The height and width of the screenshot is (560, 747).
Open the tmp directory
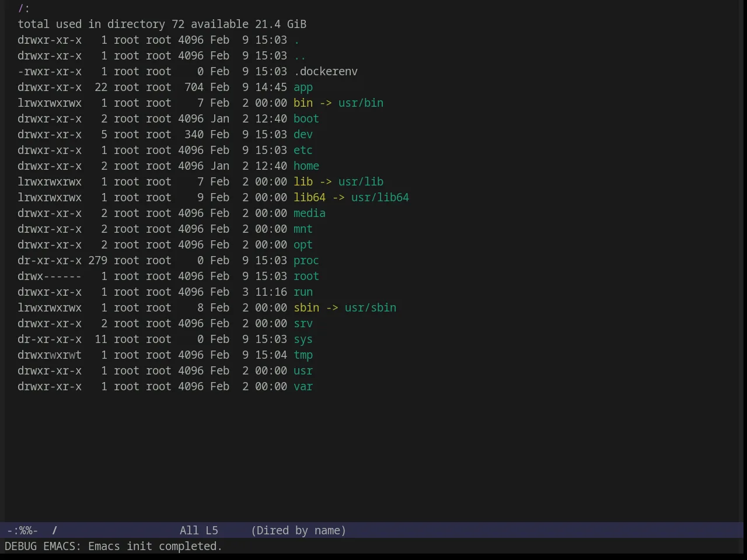(x=303, y=355)
